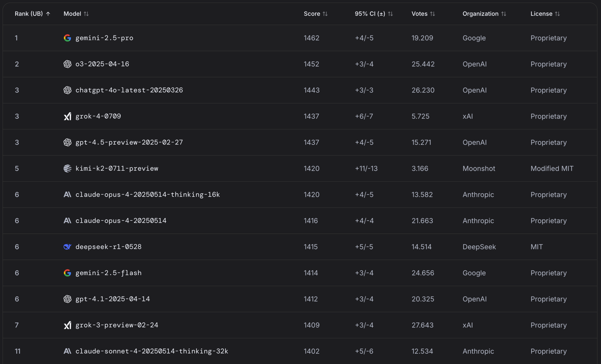Click the Modified MIT license for kimi-k2

(x=552, y=168)
